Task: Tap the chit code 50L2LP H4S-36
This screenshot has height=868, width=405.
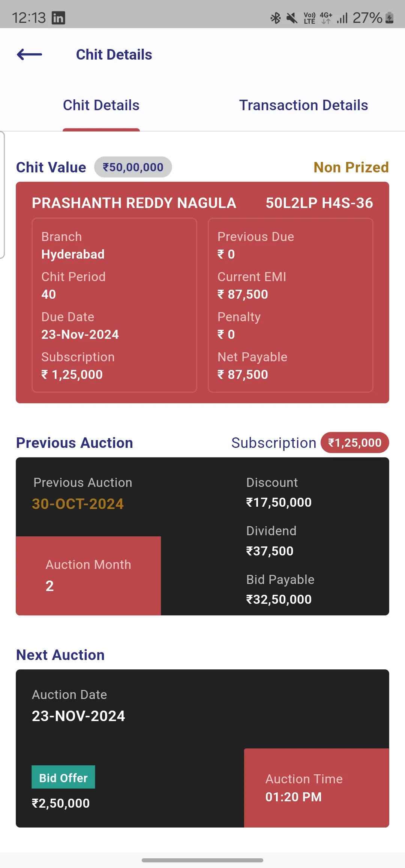Action: [319, 203]
